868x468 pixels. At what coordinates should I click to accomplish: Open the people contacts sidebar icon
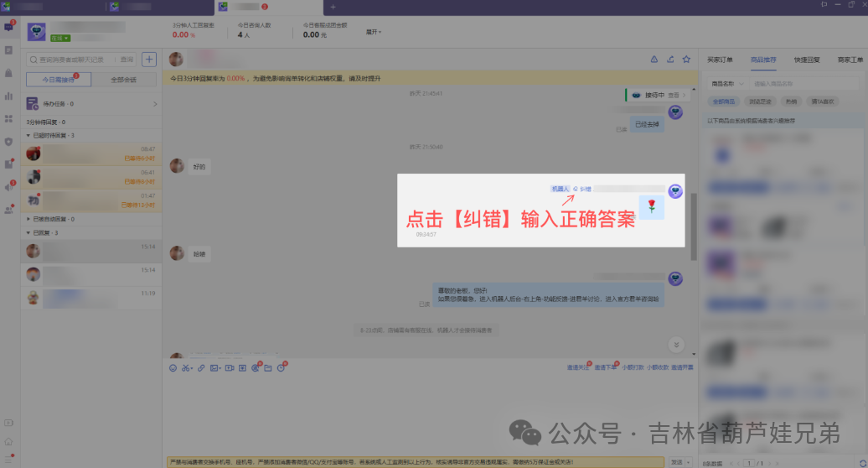click(9, 210)
